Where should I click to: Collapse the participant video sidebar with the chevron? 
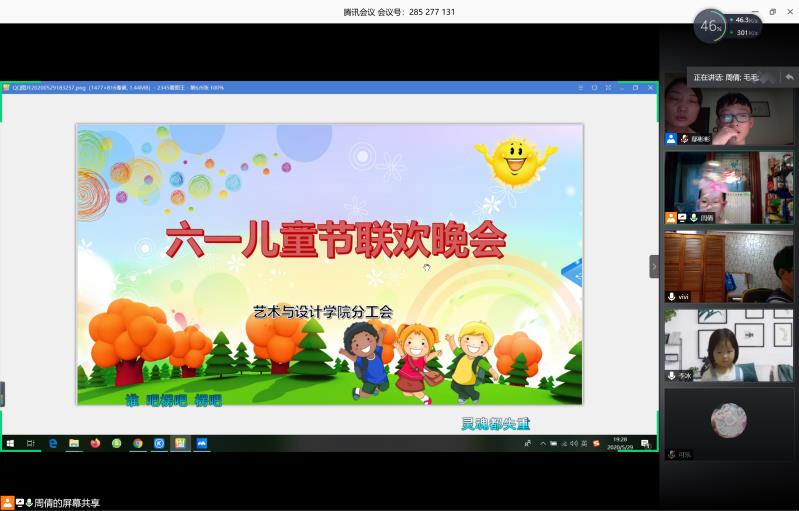point(654,267)
